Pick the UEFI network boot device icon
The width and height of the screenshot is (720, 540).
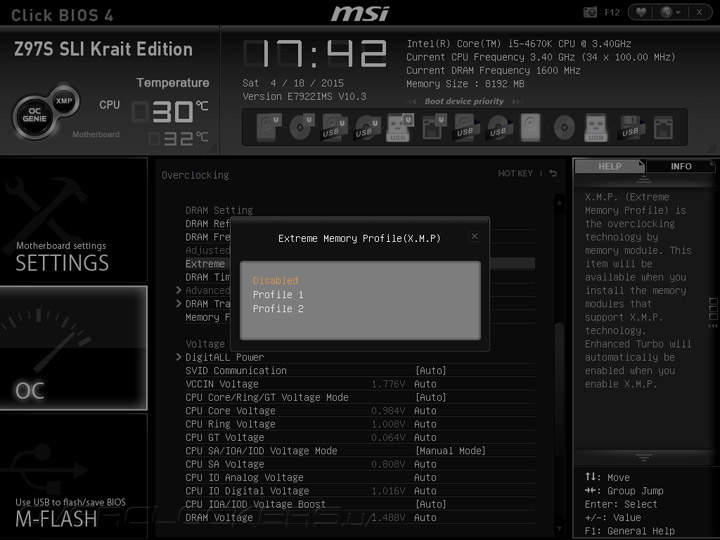433,127
